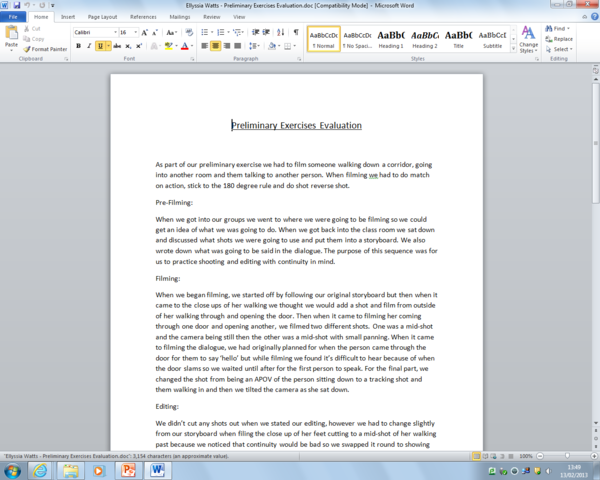The height and width of the screenshot is (480, 600).
Task: Click the Copy command
Action: point(34,39)
